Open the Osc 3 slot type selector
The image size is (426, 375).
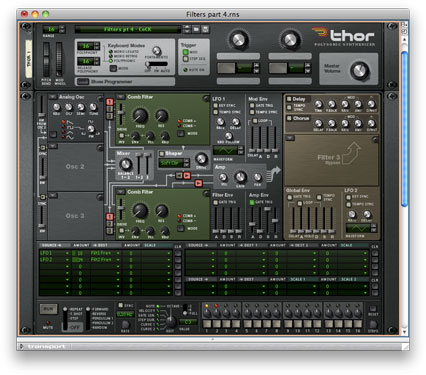point(53,195)
